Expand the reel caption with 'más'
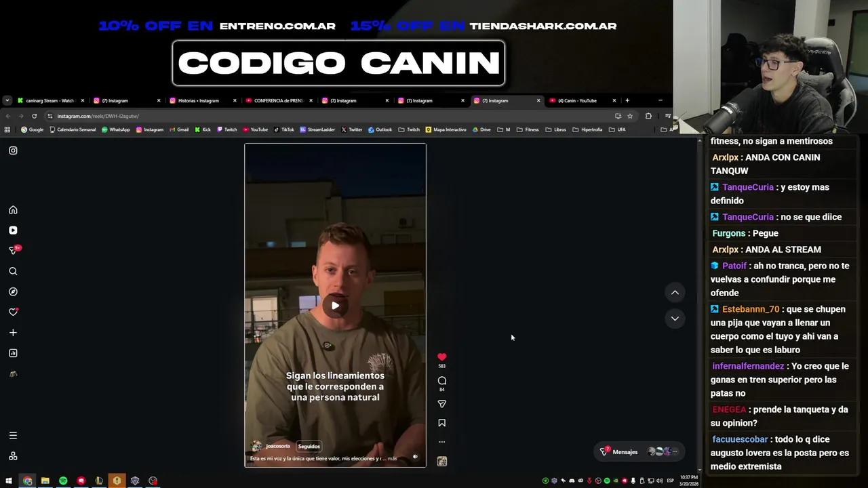 tap(393, 459)
